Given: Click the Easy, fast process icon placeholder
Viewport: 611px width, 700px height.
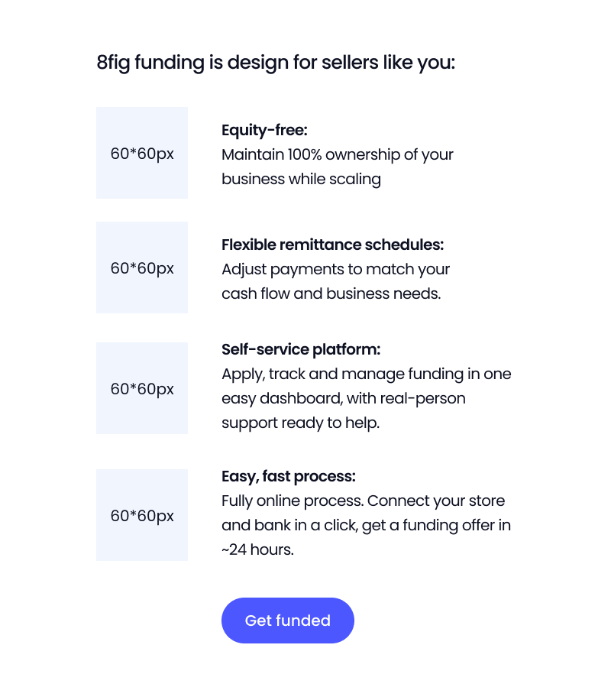Looking at the screenshot, I should (x=142, y=515).
